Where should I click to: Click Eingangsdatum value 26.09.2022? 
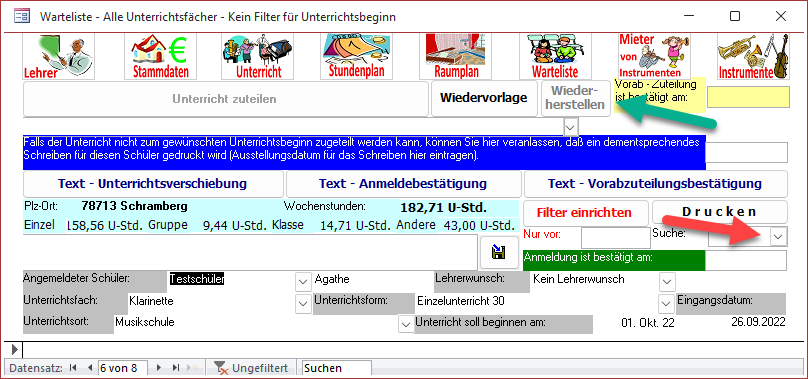(x=758, y=322)
